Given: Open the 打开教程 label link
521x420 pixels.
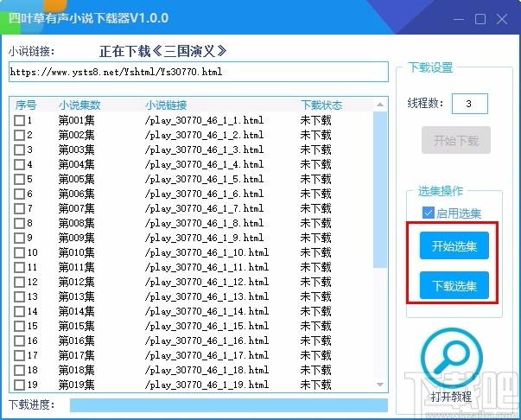Looking at the screenshot, I should [451, 397].
